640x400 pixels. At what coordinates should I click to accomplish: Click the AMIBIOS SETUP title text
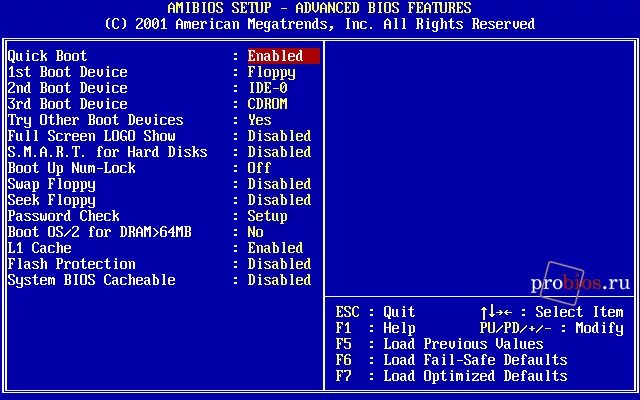click(x=320, y=8)
